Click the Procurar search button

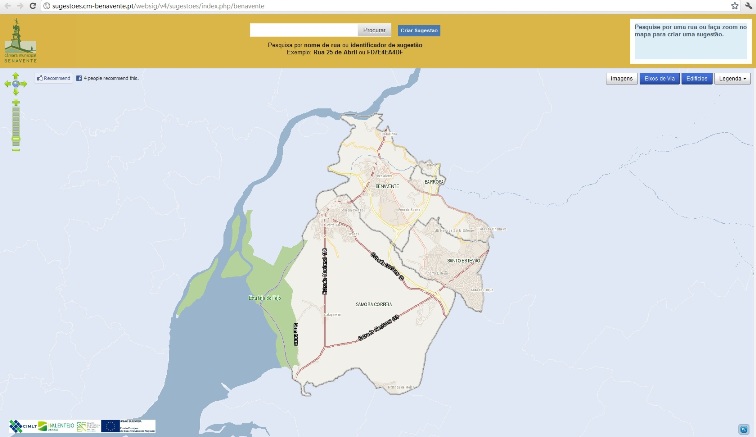[x=375, y=31]
